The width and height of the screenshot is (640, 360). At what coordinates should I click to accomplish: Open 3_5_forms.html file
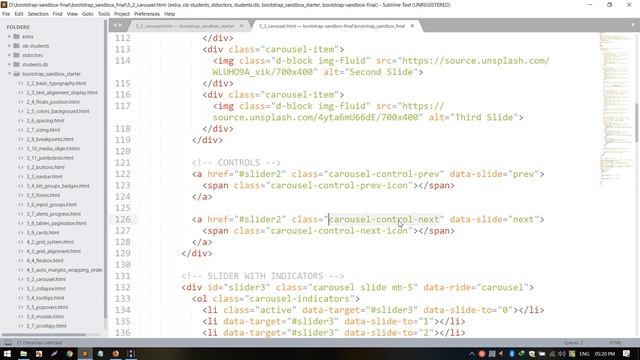click(x=43, y=195)
